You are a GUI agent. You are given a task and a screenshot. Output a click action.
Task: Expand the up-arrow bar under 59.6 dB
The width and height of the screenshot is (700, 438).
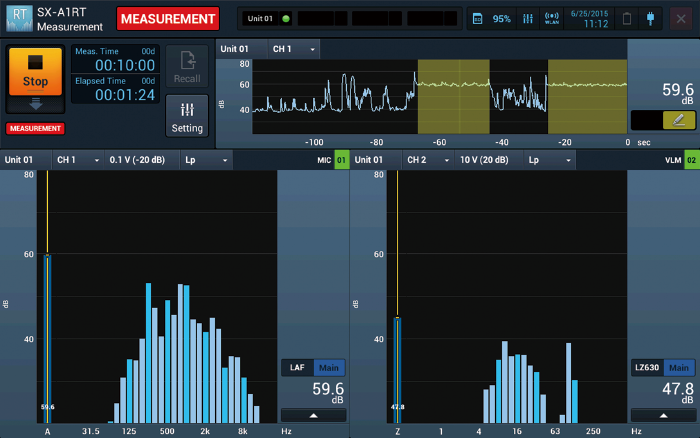313,416
